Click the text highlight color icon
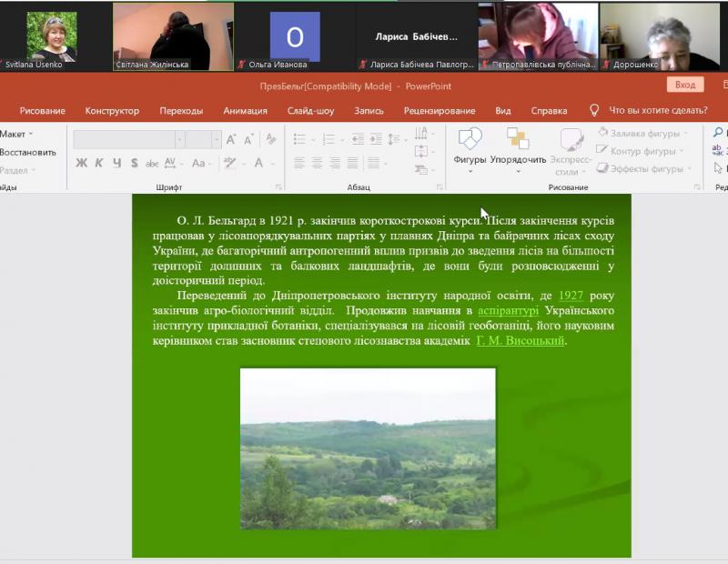This screenshot has width=728, height=564. pyautogui.click(x=229, y=163)
